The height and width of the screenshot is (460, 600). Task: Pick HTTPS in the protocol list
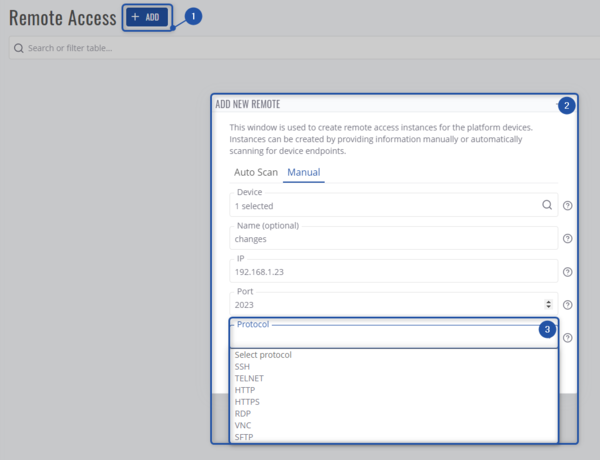pyautogui.click(x=247, y=402)
